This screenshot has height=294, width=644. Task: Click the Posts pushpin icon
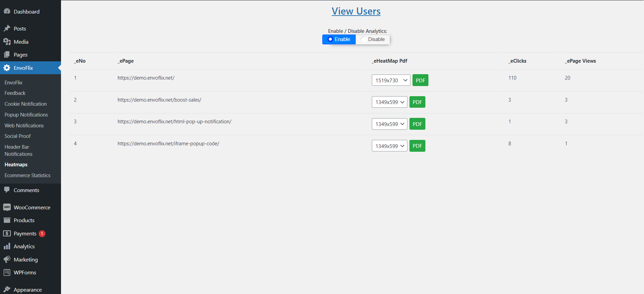[x=7, y=28]
